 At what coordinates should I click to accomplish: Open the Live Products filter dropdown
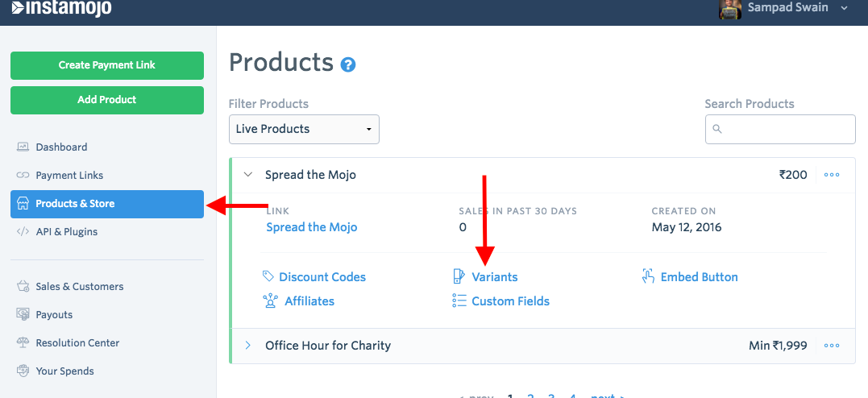coord(304,130)
